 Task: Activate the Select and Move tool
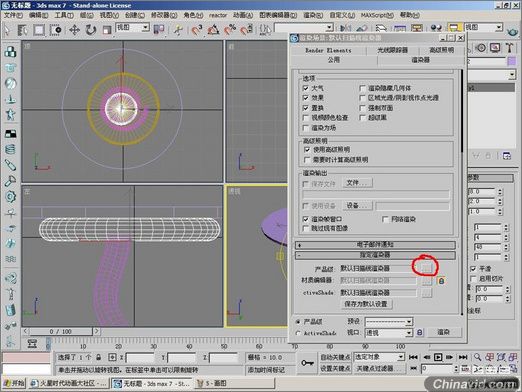74,30
